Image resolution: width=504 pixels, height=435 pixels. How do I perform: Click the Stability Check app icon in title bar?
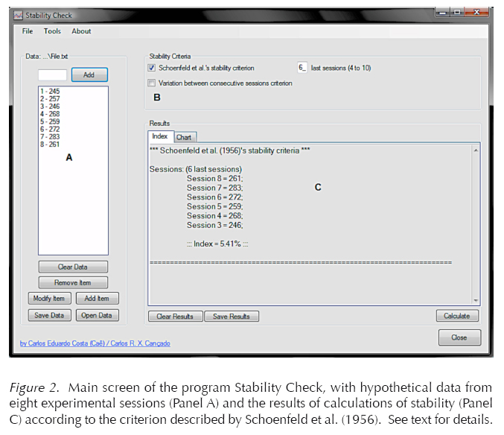coord(19,15)
